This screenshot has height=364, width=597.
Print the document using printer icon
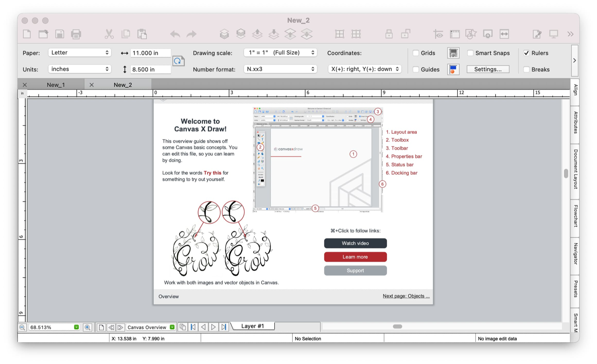pyautogui.click(x=76, y=34)
